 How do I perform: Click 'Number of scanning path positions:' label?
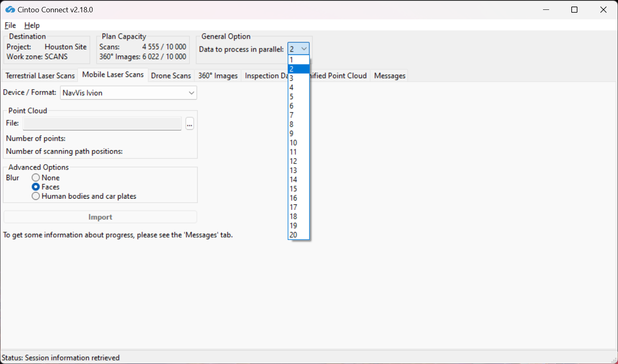(x=64, y=151)
